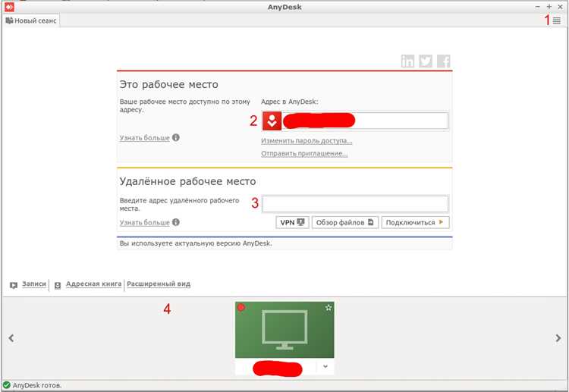Maximize the AnyDesk window with plus button
Viewport: 569px width, 392px height.
(549, 7)
